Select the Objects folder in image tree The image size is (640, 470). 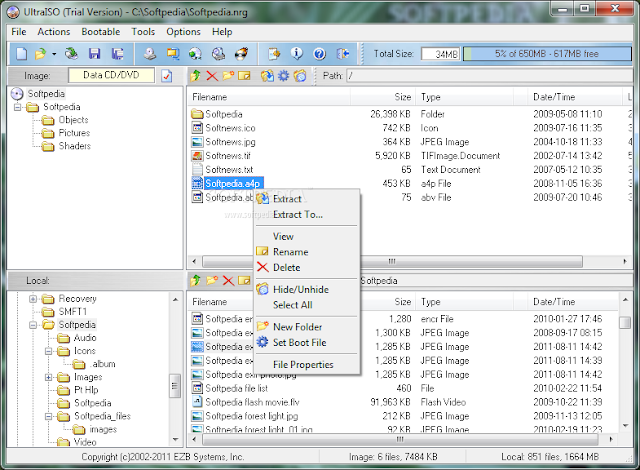click(73, 120)
